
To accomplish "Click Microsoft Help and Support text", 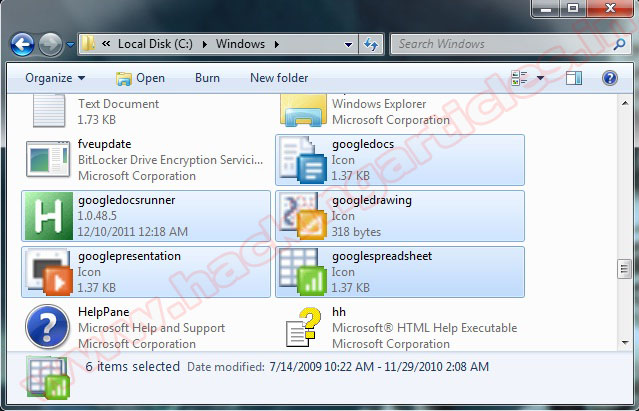I will coord(151,328).
